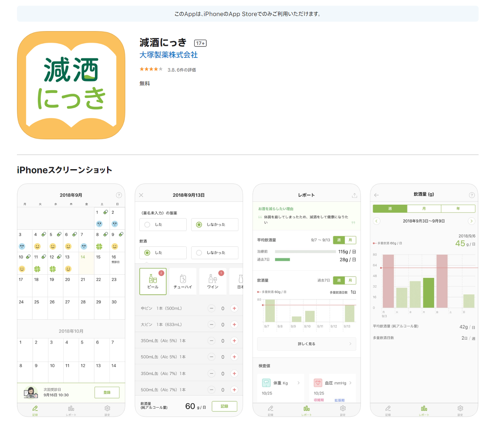Click the 無料 price label
504x423 pixels.
click(x=145, y=83)
